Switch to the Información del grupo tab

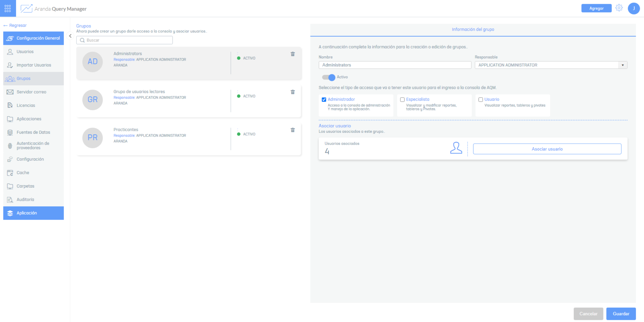point(473,30)
